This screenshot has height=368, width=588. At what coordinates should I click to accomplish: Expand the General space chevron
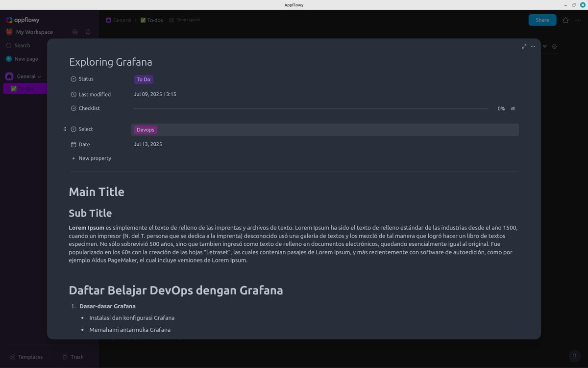39,77
